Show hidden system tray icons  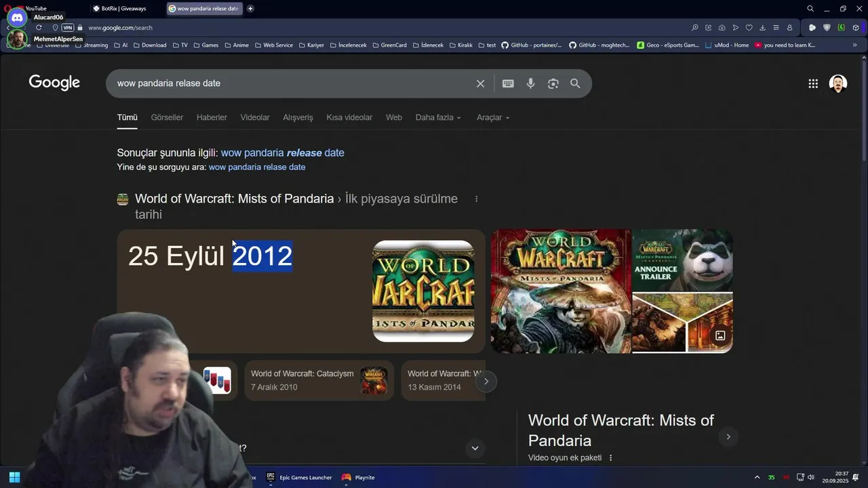click(757, 477)
